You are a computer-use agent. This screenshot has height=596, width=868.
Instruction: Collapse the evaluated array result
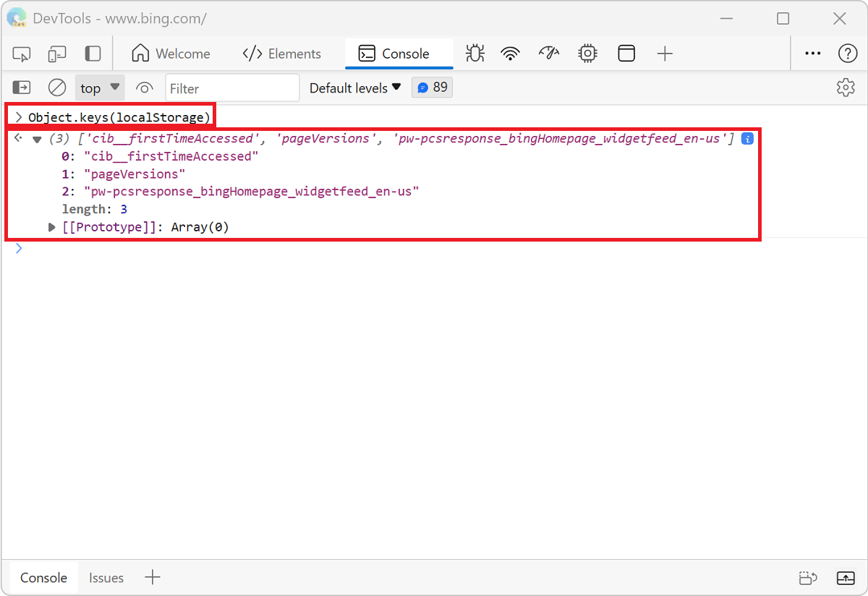pos(37,138)
